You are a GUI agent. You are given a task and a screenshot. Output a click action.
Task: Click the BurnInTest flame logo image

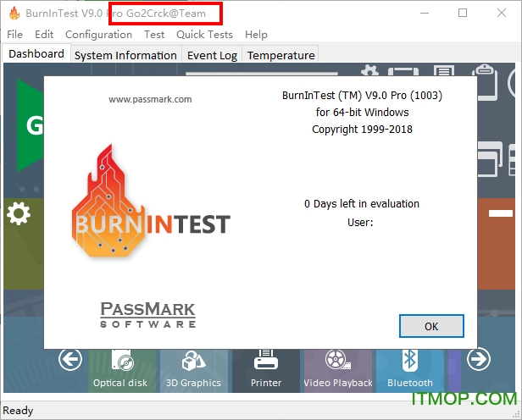coord(151,201)
